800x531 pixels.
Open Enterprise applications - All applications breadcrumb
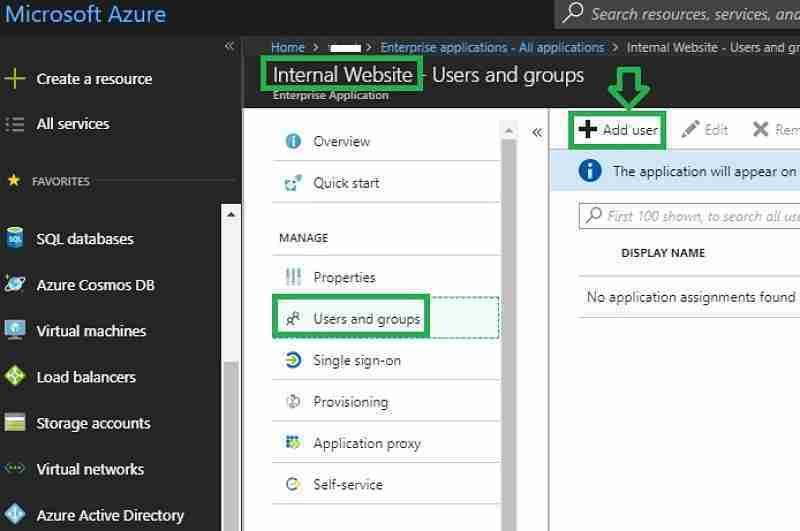pyautogui.click(x=492, y=47)
